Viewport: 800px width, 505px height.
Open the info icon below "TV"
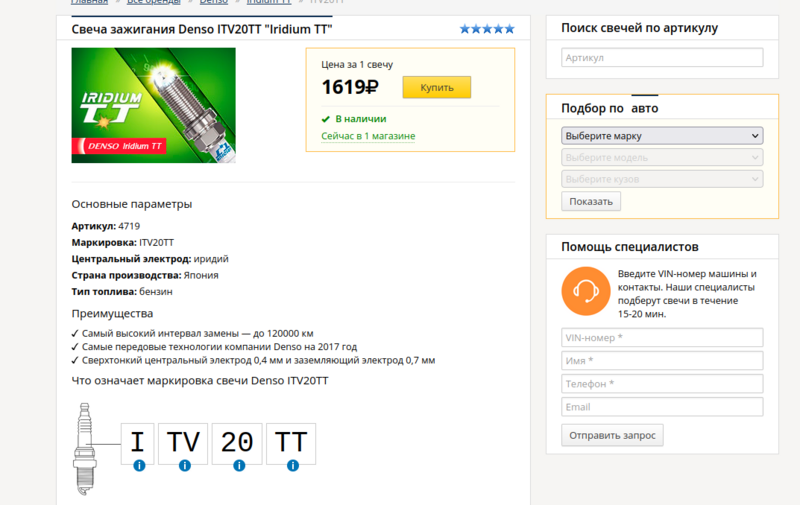(184, 465)
